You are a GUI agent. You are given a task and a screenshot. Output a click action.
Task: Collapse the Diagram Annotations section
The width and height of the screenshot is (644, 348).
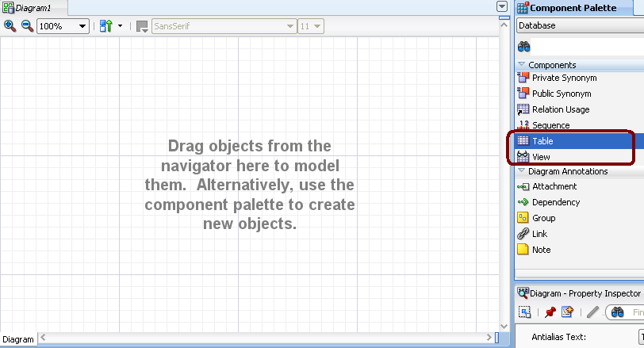(522, 171)
